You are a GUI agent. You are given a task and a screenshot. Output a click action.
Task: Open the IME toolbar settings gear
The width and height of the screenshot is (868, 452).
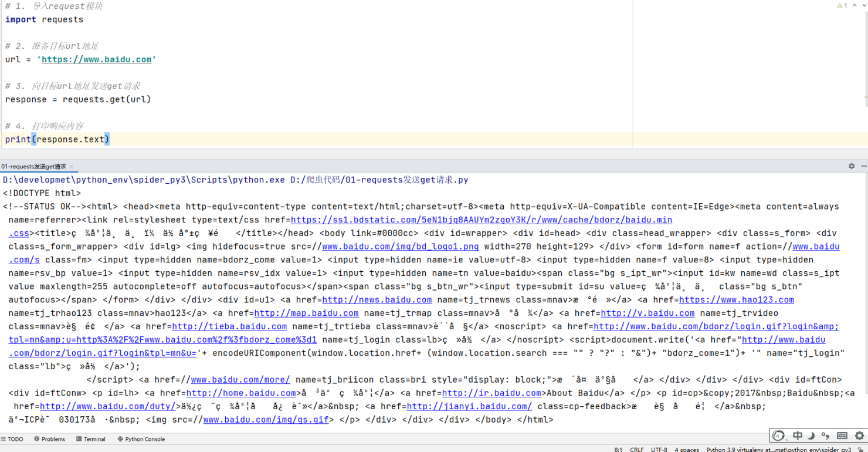tap(859, 436)
